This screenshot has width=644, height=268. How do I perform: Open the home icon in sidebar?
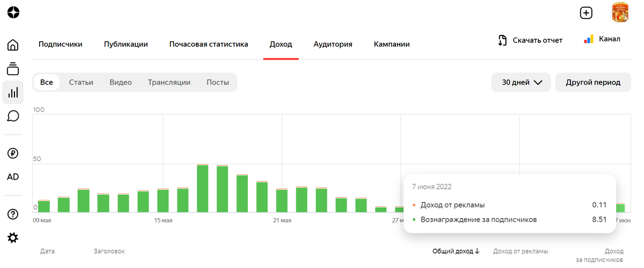13,44
